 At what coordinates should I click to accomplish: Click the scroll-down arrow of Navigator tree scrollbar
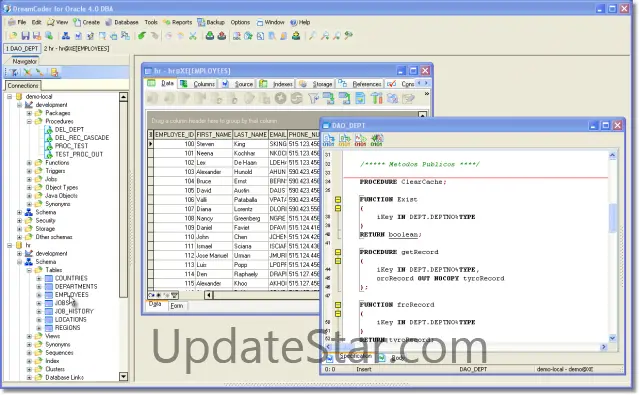click(x=123, y=377)
